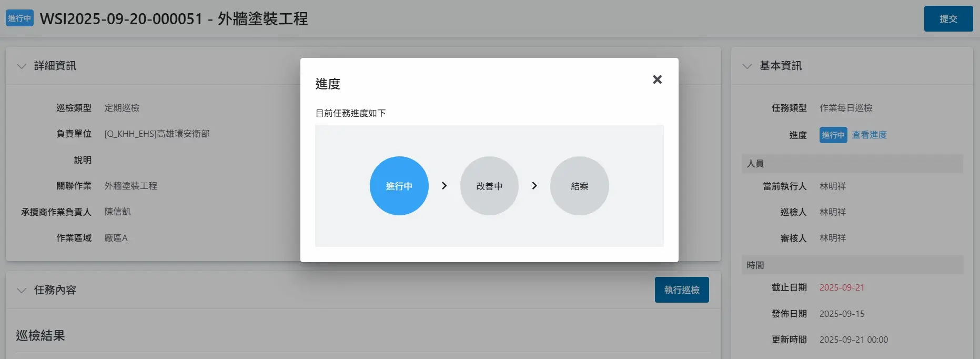Image resolution: width=980 pixels, height=359 pixels.
Task: Click the arrow between 改善中 and 結案
Action: pyautogui.click(x=534, y=186)
